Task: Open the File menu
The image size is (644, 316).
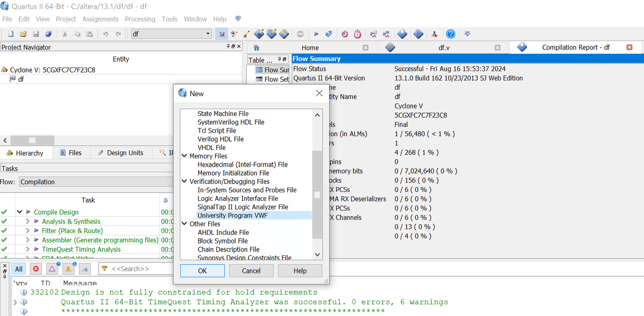Action: (7, 19)
